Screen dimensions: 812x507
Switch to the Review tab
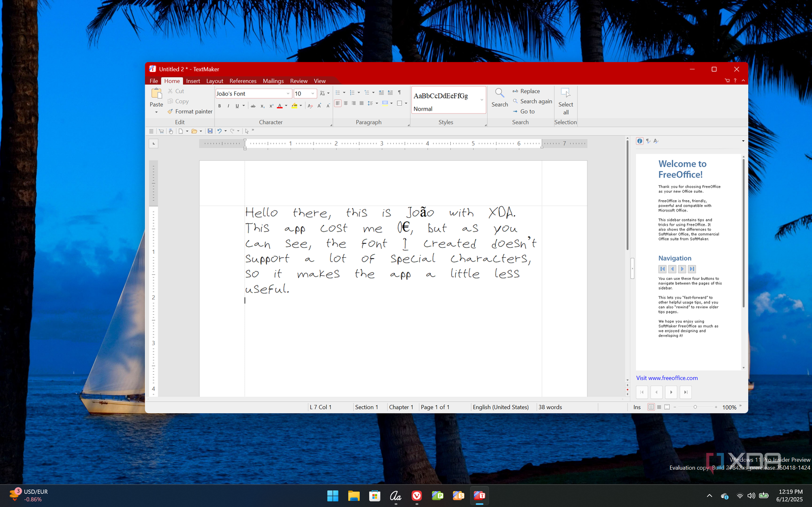pyautogui.click(x=298, y=81)
